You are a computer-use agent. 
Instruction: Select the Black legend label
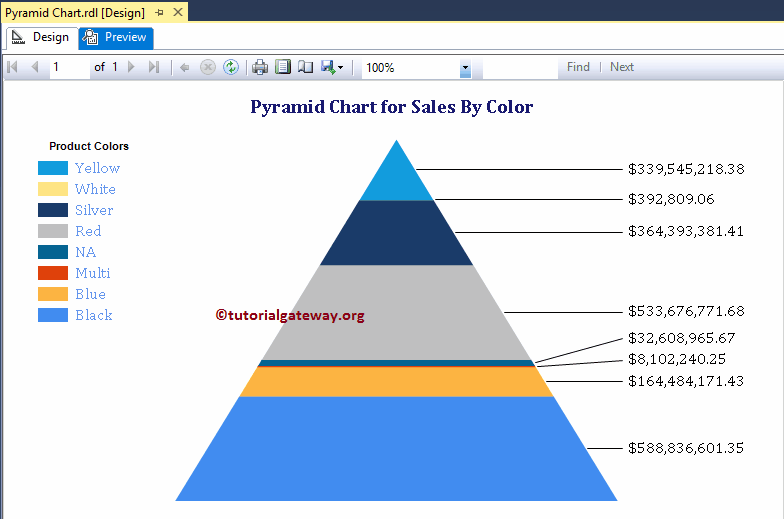(94, 315)
